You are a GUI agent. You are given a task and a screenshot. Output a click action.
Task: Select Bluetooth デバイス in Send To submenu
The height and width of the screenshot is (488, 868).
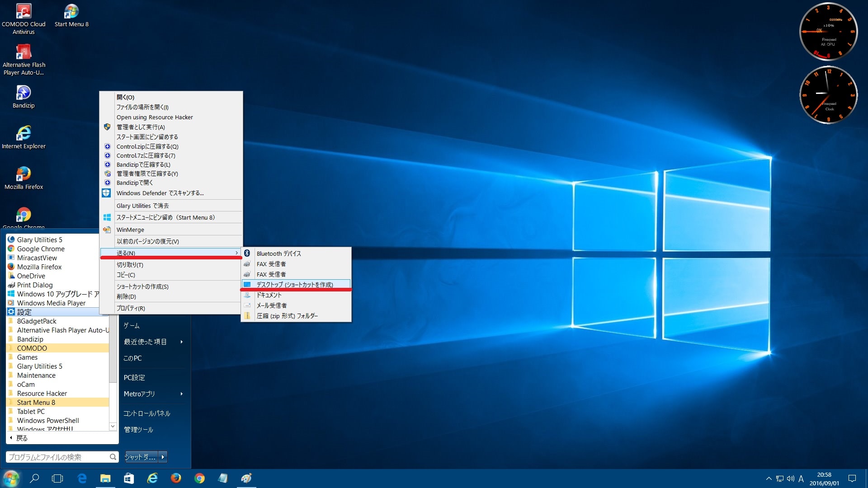(296, 253)
